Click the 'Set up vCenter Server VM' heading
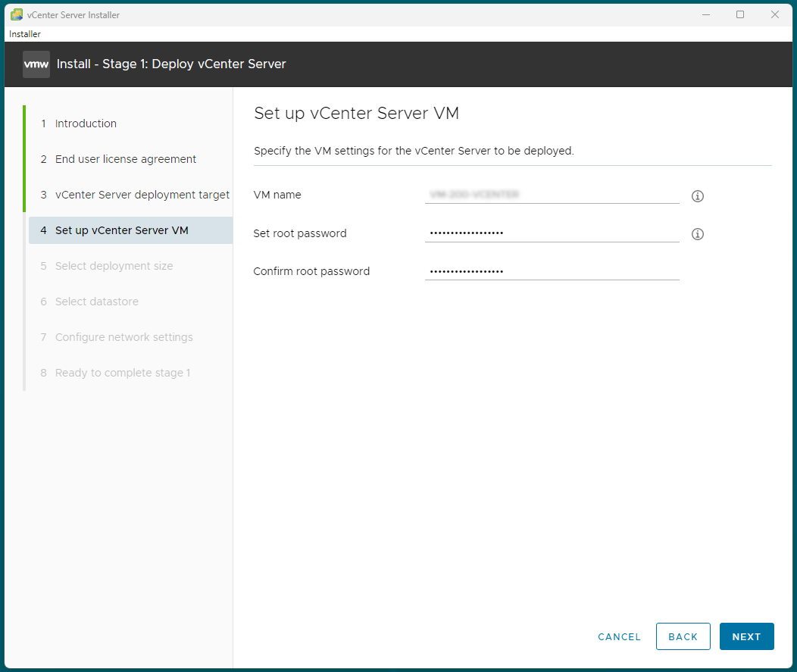Image resolution: width=797 pixels, height=672 pixels. [356, 114]
